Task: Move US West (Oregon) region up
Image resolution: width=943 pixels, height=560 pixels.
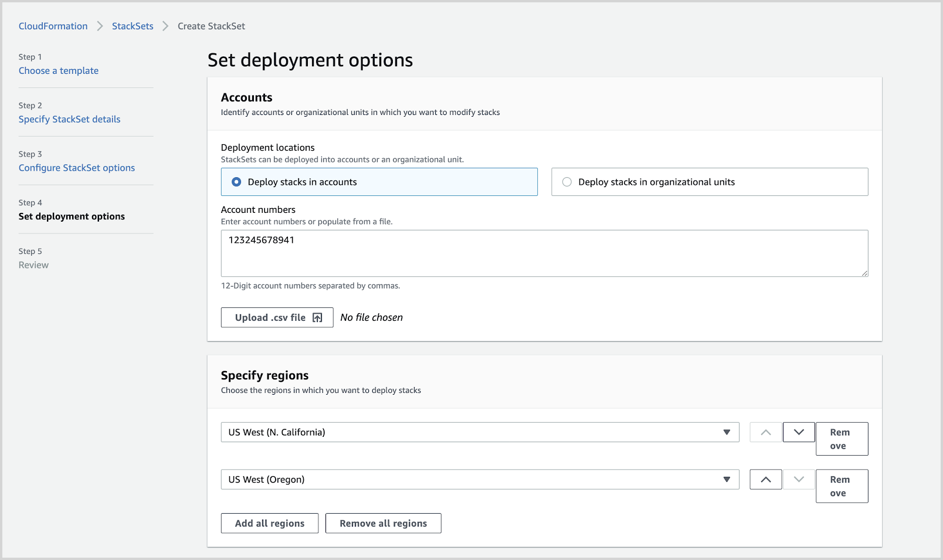Action: click(x=765, y=480)
